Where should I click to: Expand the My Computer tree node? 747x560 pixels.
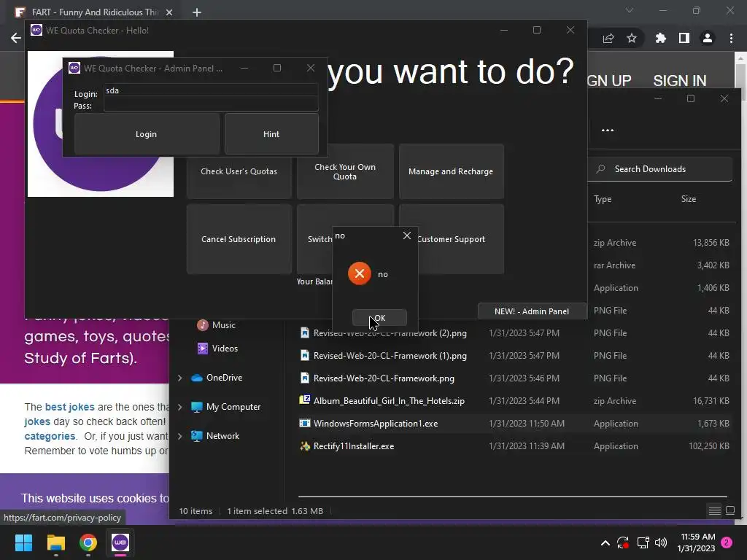[179, 407]
